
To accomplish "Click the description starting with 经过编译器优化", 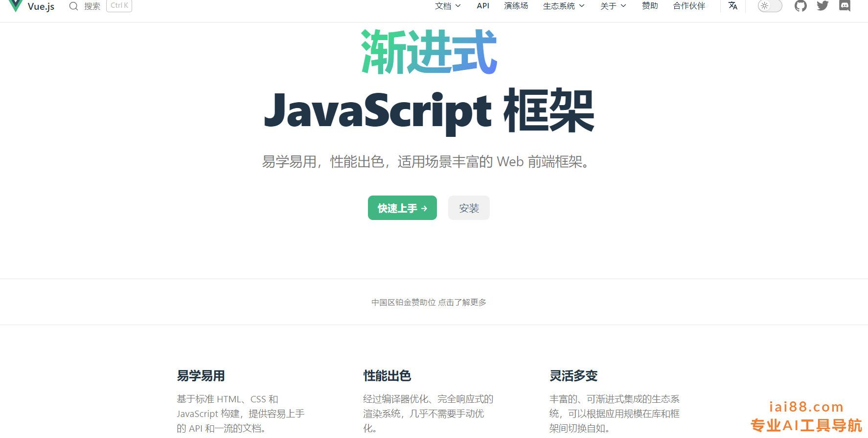I will 428,414.
